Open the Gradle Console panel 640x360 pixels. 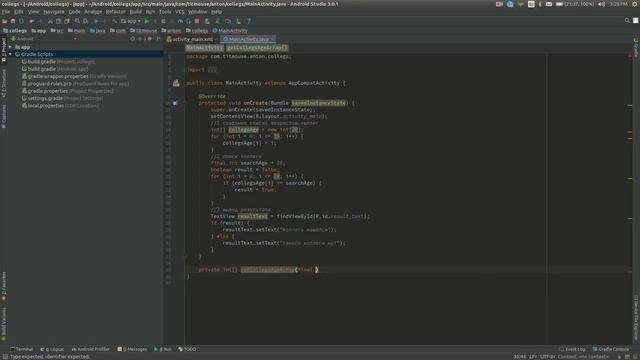click(611, 349)
